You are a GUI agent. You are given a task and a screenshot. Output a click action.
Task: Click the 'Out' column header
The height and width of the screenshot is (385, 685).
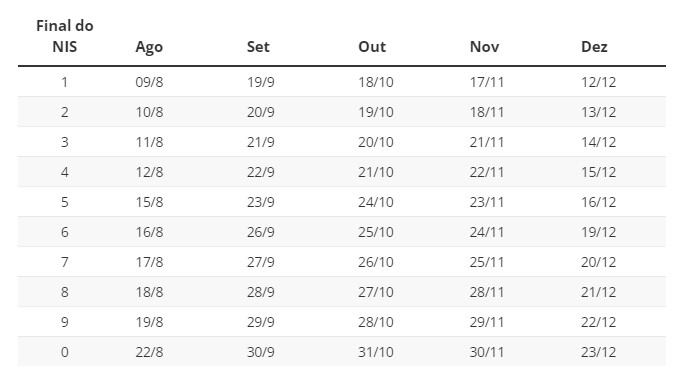[372, 47]
